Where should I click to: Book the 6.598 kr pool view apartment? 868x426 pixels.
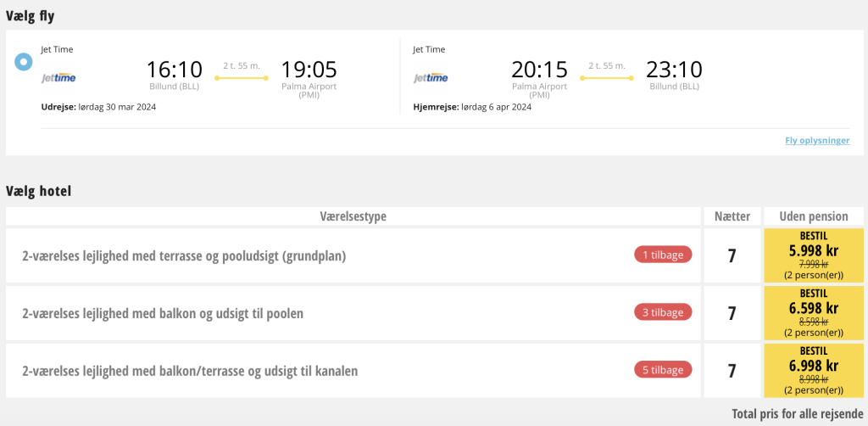(x=814, y=313)
